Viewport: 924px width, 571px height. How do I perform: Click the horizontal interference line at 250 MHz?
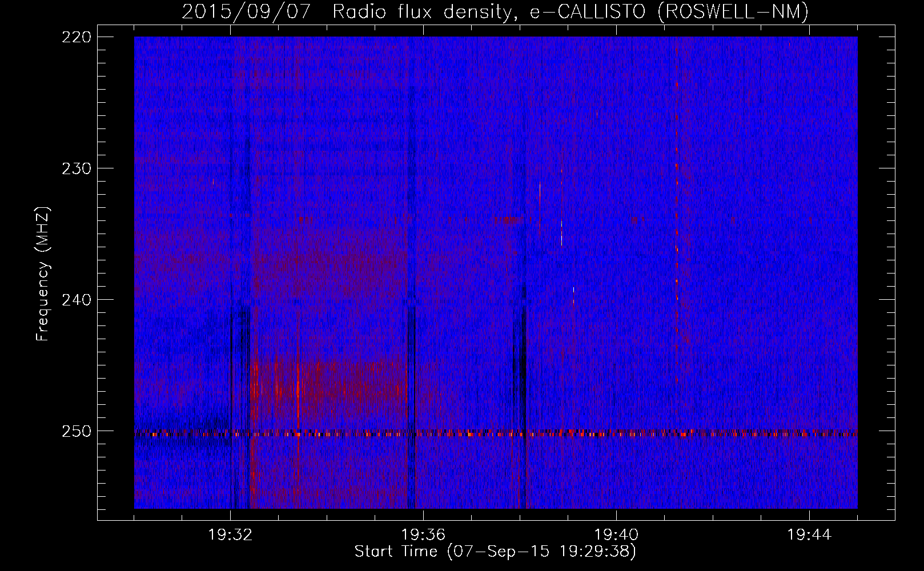click(x=496, y=433)
